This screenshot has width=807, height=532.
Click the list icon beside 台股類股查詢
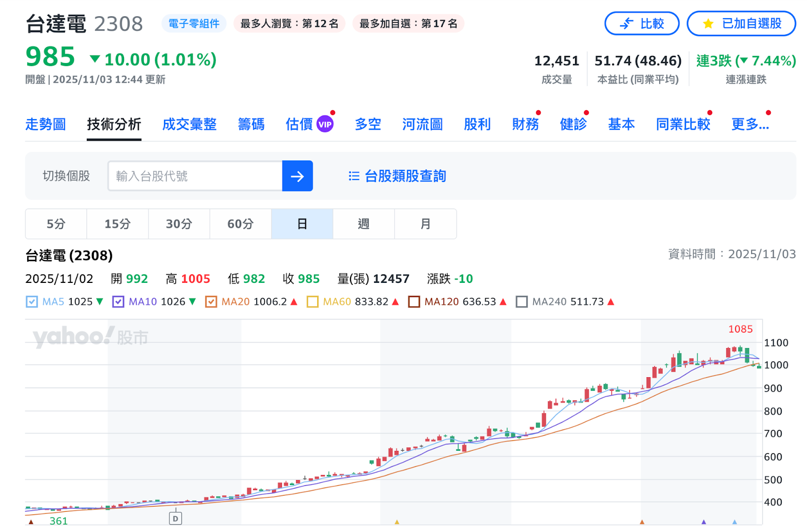coord(354,176)
